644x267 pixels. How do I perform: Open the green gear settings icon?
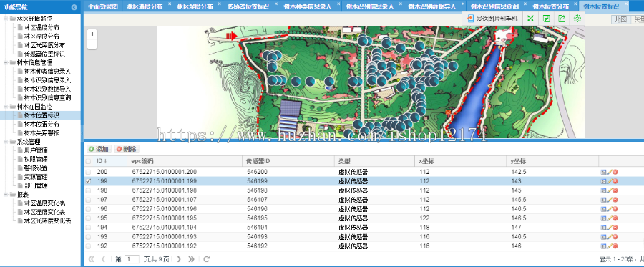point(577,19)
